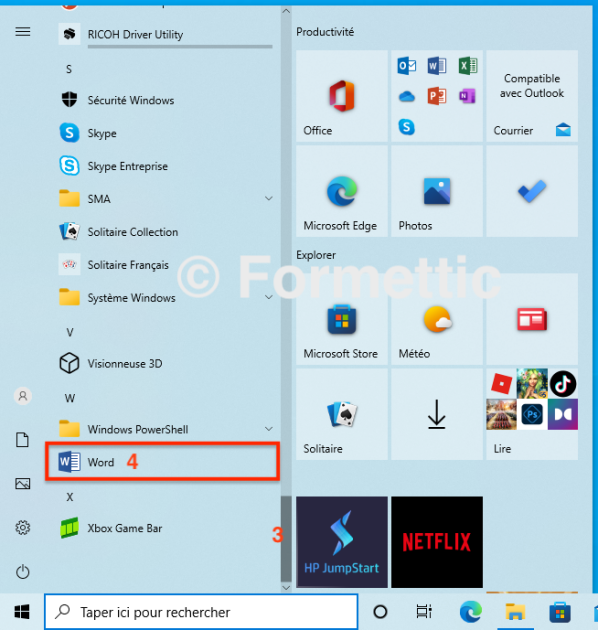The image size is (598, 630).
Task: Jump to the letter W section header
Action: click(x=70, y=398)
